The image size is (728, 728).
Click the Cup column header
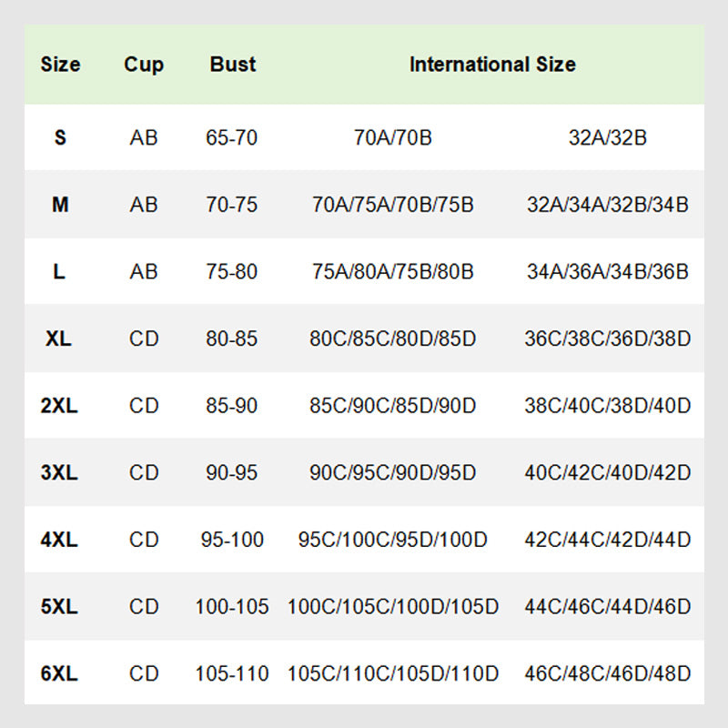144,65
